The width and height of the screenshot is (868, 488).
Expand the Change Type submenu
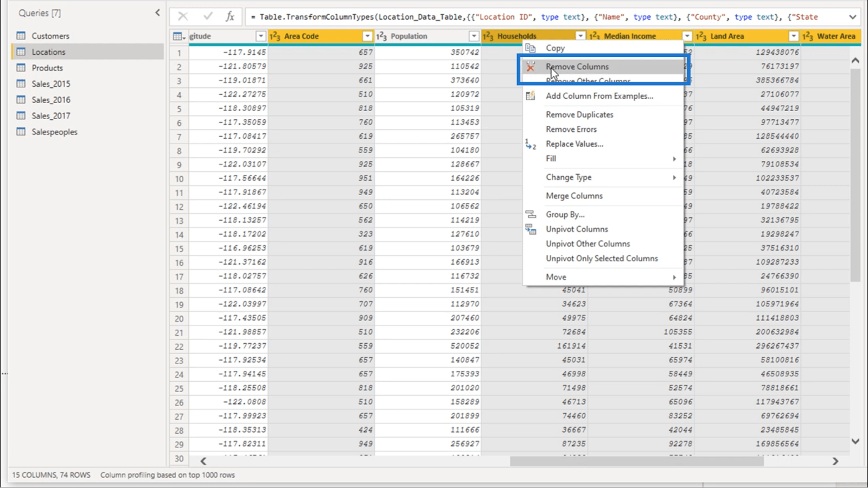tap(674, 177)
